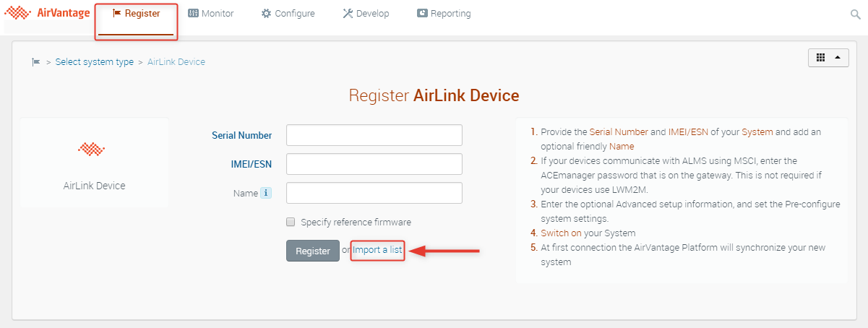Screen dimensions: 868x328
Task: Enable Specify reference firmware checkbox
Action: 291,222
